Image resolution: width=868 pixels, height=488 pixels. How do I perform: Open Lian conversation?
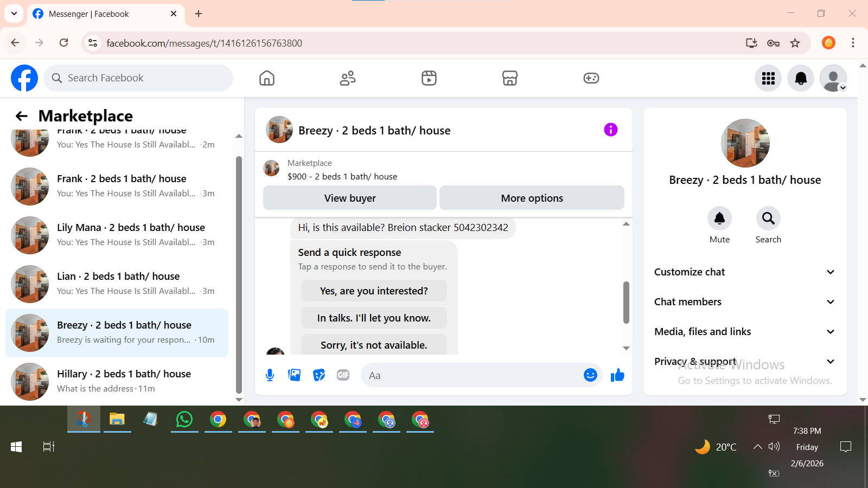[x=117, y=284]
